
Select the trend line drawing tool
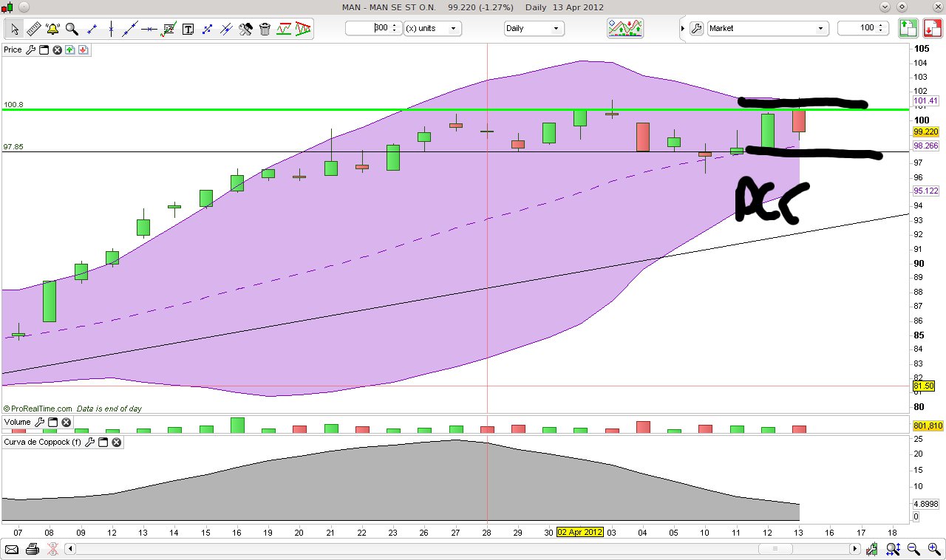[x=129, y=28]
